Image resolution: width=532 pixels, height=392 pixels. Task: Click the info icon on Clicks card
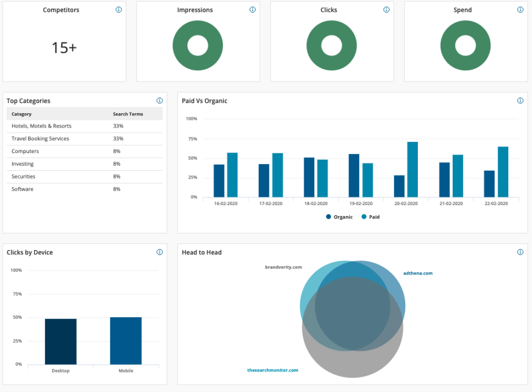pyautogui.click(x=386, y=10)
